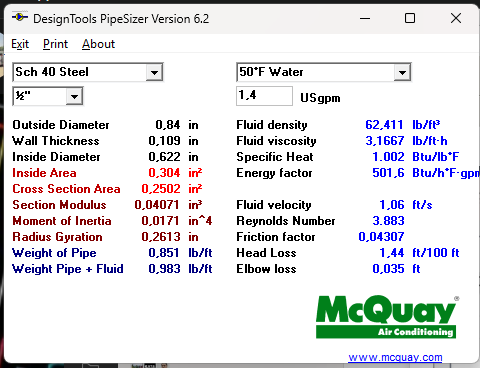Click the PipeSizer app icon in title bar
Image resolution: width=480 pixels, height=368 pixels.
pos(20,17)
